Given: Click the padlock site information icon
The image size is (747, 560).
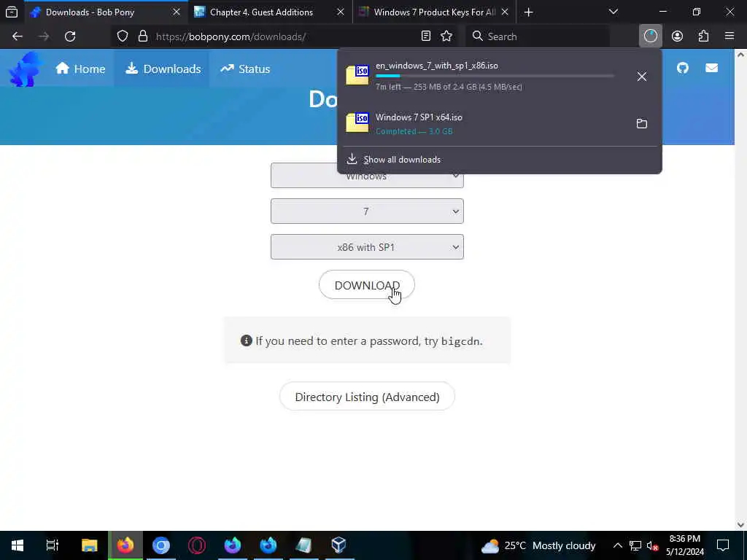Looking at the screenshot, I should click(x=142, y=36).
